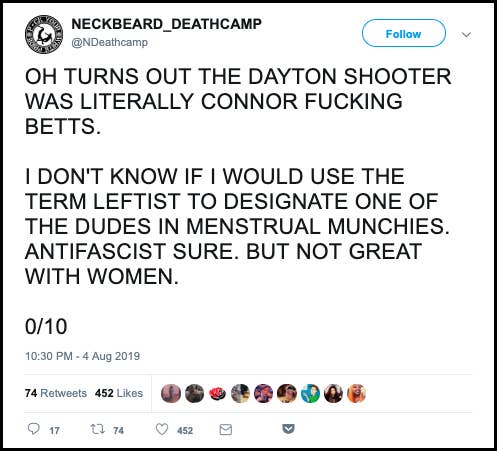Image resolution: width=497 pixels, height=451 pixels.
Task: Open the last orange-haired liker avatar
Action: 357,393
